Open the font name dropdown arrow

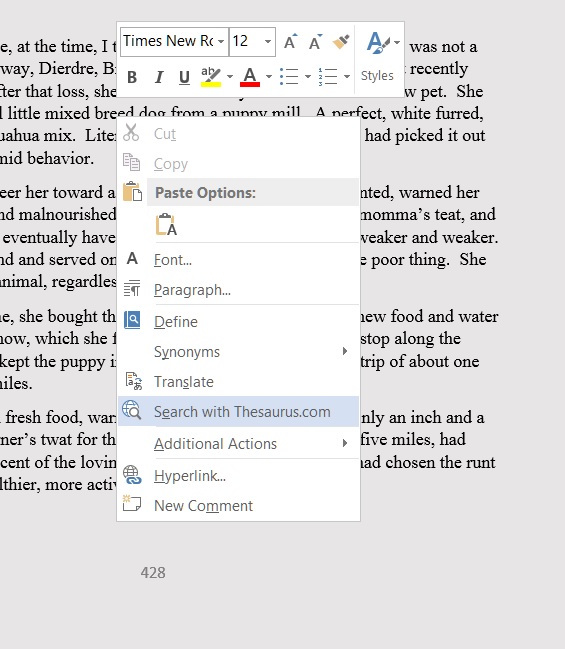point(221,41)
